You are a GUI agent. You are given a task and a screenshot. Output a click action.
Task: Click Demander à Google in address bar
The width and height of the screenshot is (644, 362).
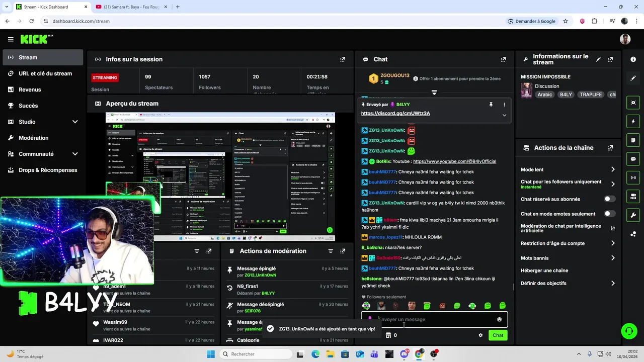(531, 21)
